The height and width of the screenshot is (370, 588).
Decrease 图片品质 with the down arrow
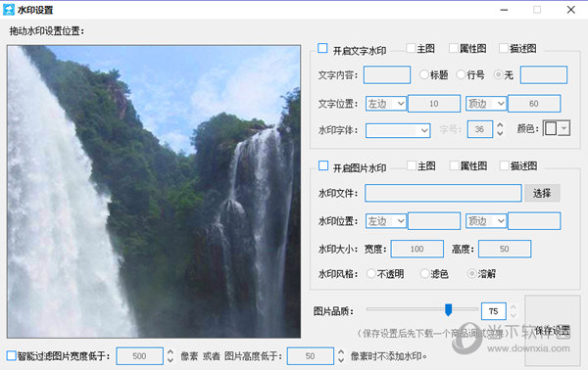(x=514, y=315)
